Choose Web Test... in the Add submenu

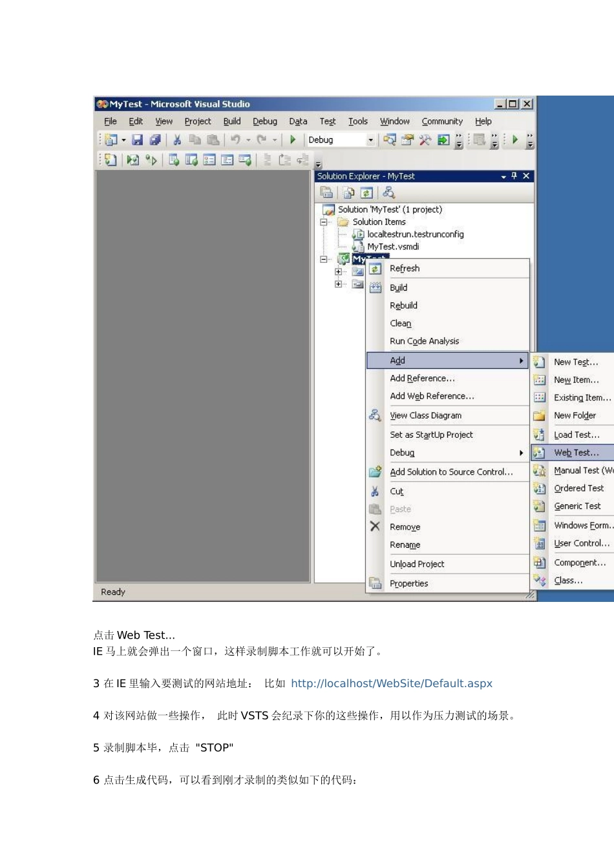pos(573,453)
